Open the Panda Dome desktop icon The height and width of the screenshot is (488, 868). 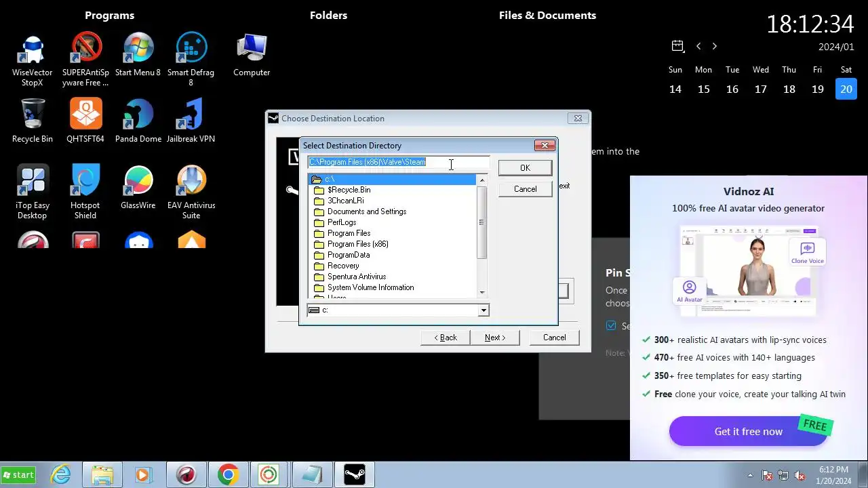click(x=138, y=121)
